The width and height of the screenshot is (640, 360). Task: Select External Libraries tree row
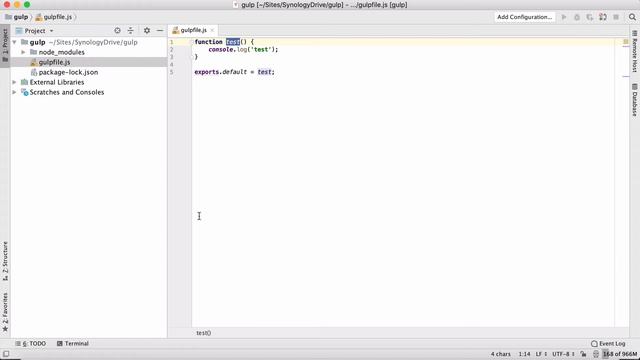click(x=89, y=82)
